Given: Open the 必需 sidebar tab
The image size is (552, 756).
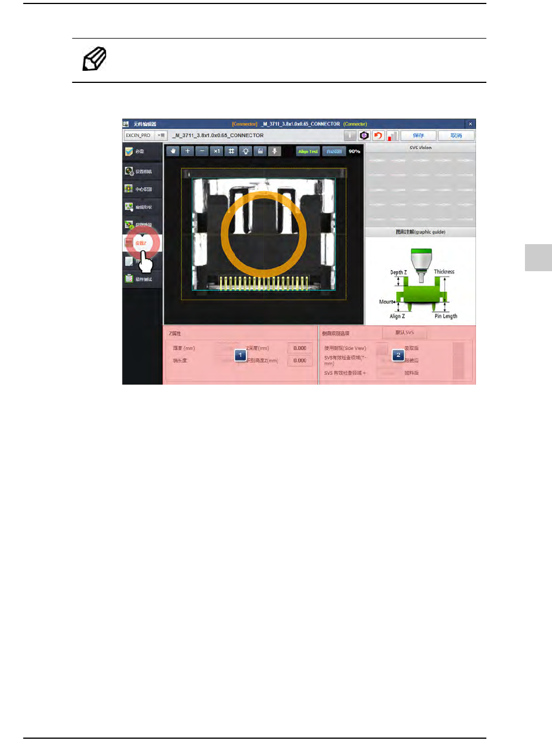Looking at the screenshot, I should (142, 151).
